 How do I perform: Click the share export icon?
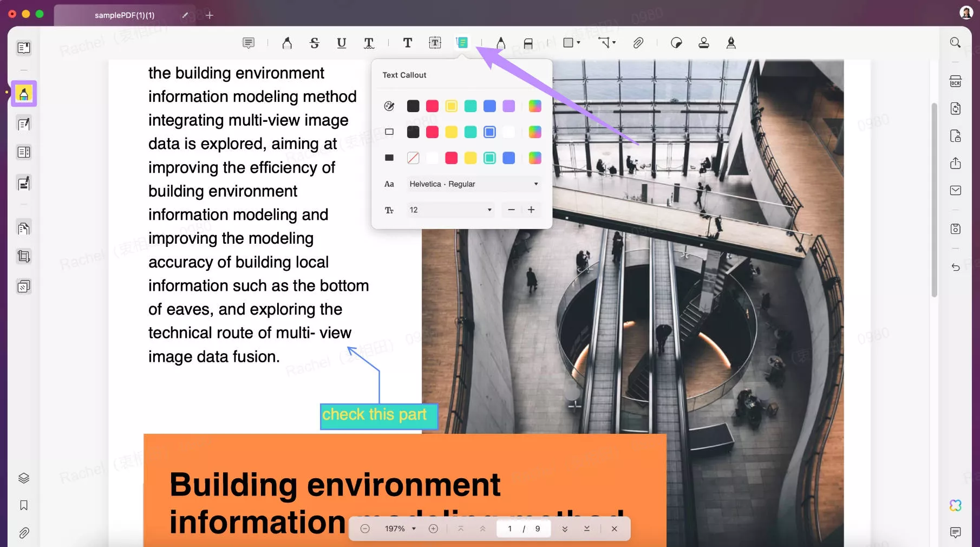tap(956, 163)
